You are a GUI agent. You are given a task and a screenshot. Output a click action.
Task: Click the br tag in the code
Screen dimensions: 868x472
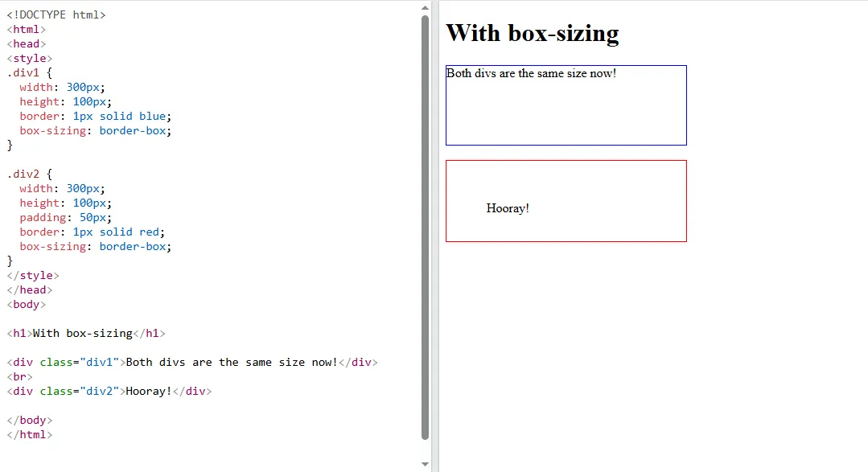coord(22,376)
